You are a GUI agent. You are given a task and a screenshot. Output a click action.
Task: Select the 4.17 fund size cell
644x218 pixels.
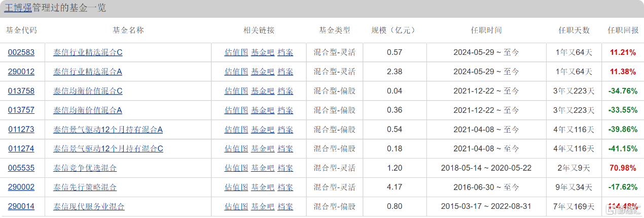point(395,188)
